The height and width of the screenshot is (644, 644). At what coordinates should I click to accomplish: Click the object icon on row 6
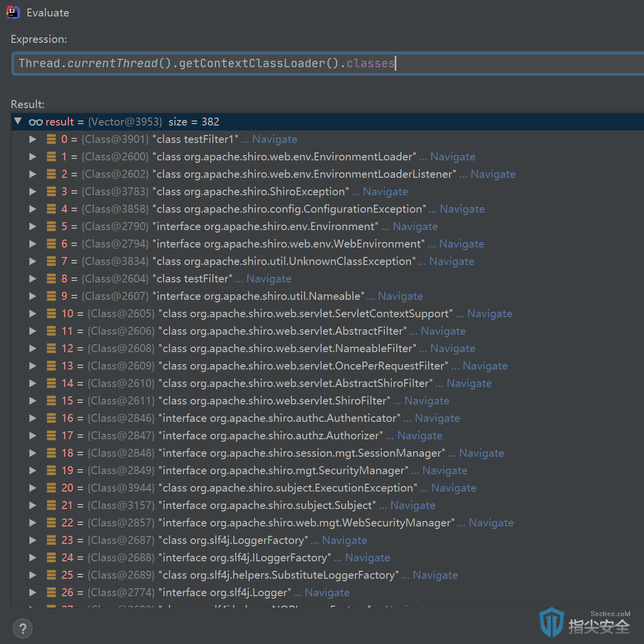pos(51,244)
